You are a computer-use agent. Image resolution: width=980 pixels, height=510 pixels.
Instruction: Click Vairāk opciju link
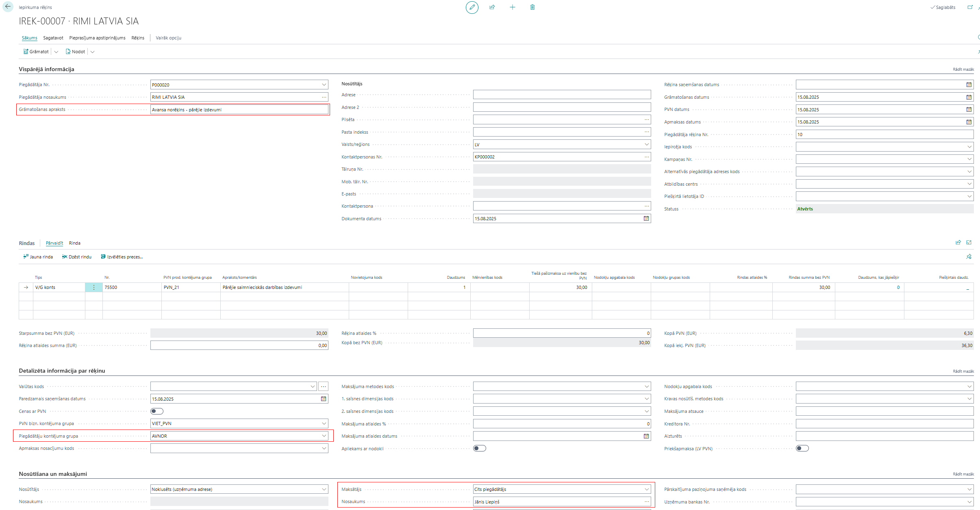pos(169,38)
